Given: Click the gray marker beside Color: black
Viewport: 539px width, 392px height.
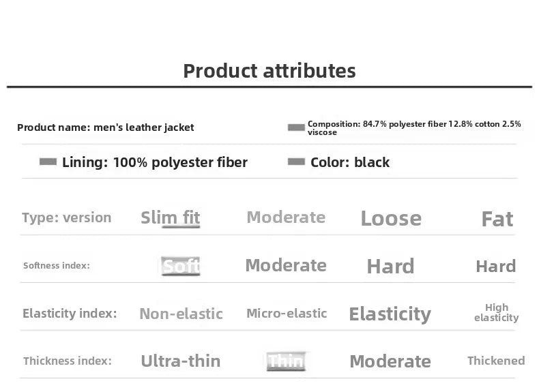Looking at the screenshot, I should (x=296, y=162).
